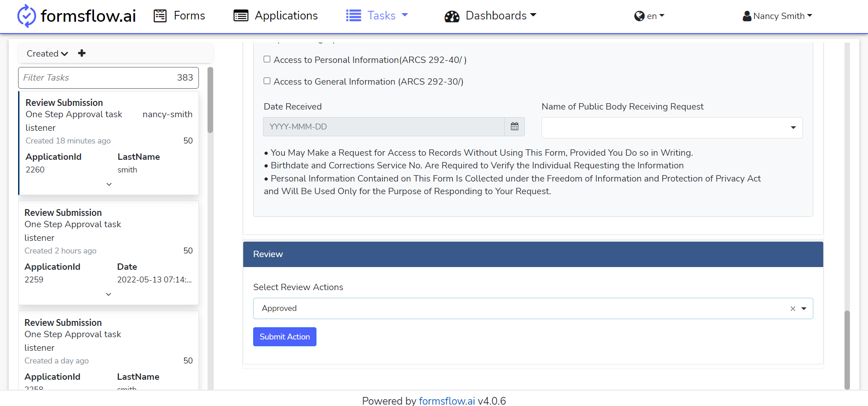The image size is (868, 406).
Task: Click the user profile icon
Action: tap(747, 16)
